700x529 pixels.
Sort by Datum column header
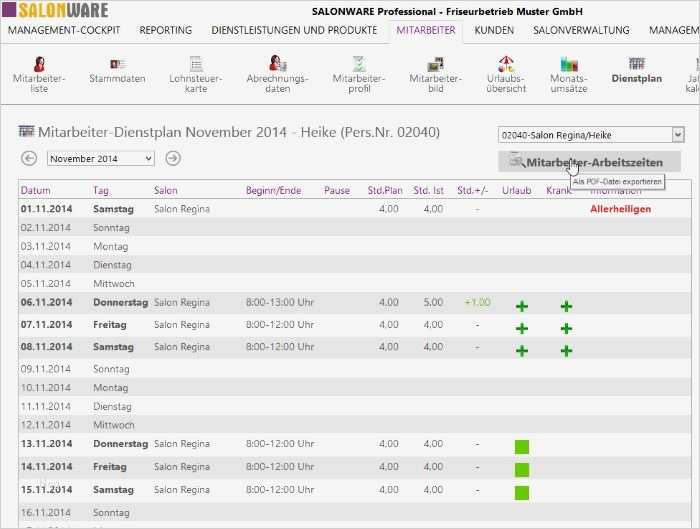[35, 191]
